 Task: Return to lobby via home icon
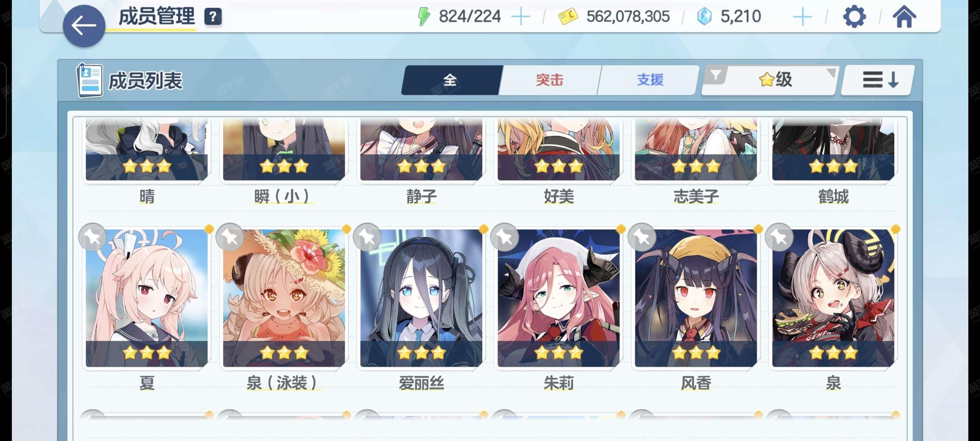(x=904, y=17)
